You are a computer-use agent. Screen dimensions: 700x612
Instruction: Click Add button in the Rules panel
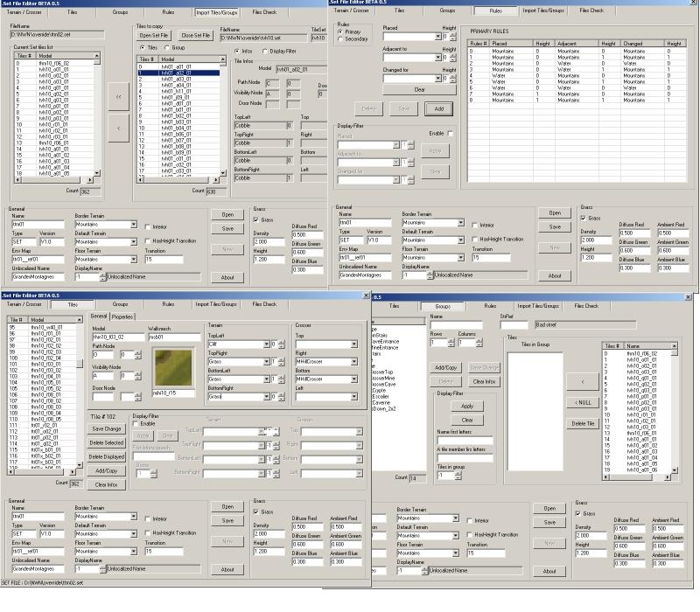[439, 108]
